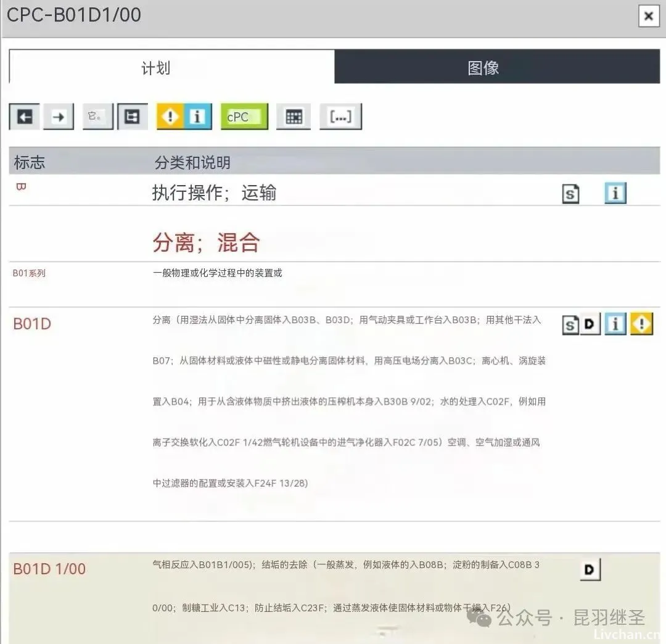The height and width of the screenshot is (644, 666).
Task: Toggle the blue info notes toolbar button
Action: (x=197, y=117)
